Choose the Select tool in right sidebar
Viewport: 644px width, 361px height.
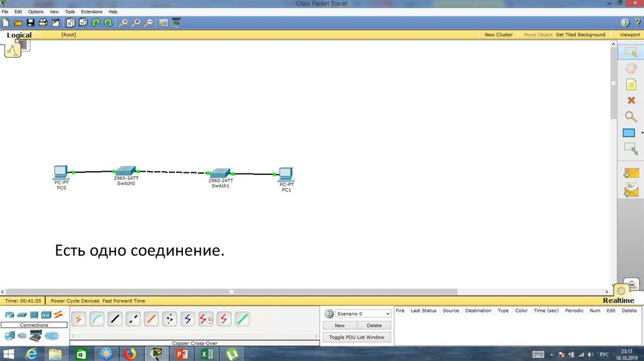coord(630,52)
